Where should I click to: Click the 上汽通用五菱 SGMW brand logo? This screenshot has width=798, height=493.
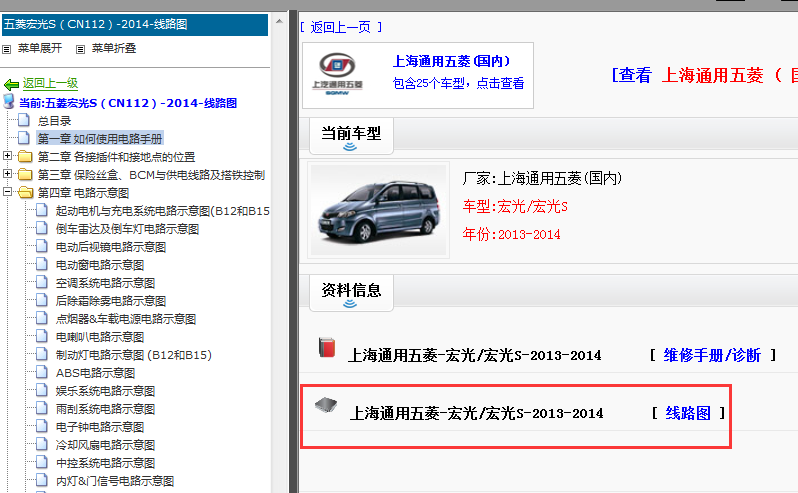[x=337, y=74]
